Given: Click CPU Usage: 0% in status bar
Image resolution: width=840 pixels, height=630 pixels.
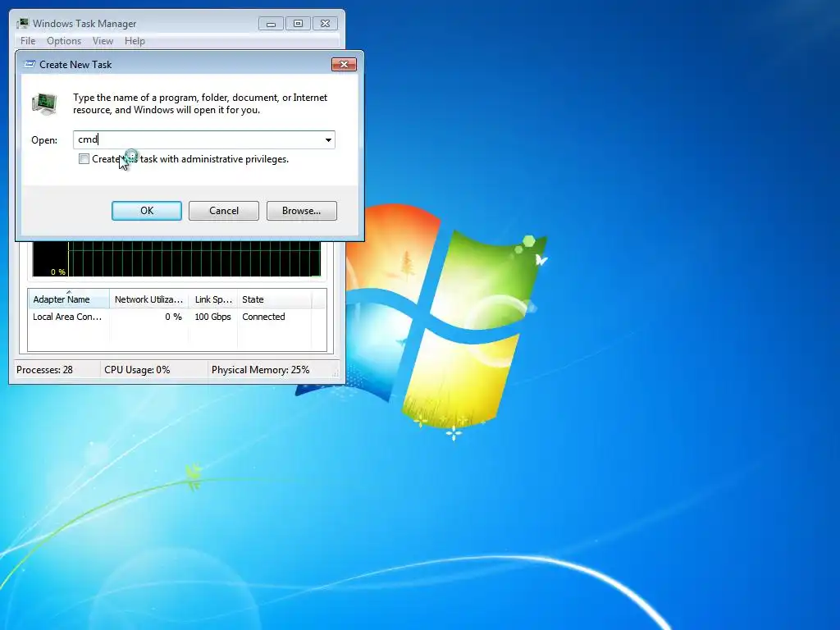Looking at the screenshot, I should (x=137, y=370).
